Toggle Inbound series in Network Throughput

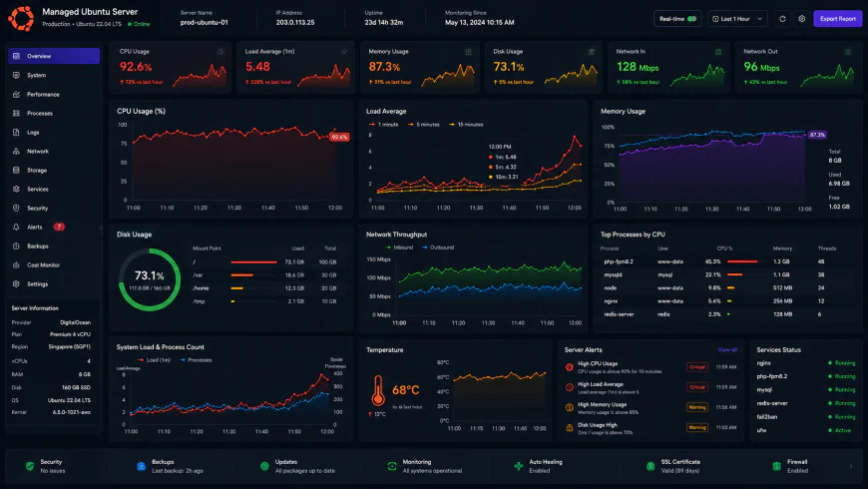pos(399,247)
